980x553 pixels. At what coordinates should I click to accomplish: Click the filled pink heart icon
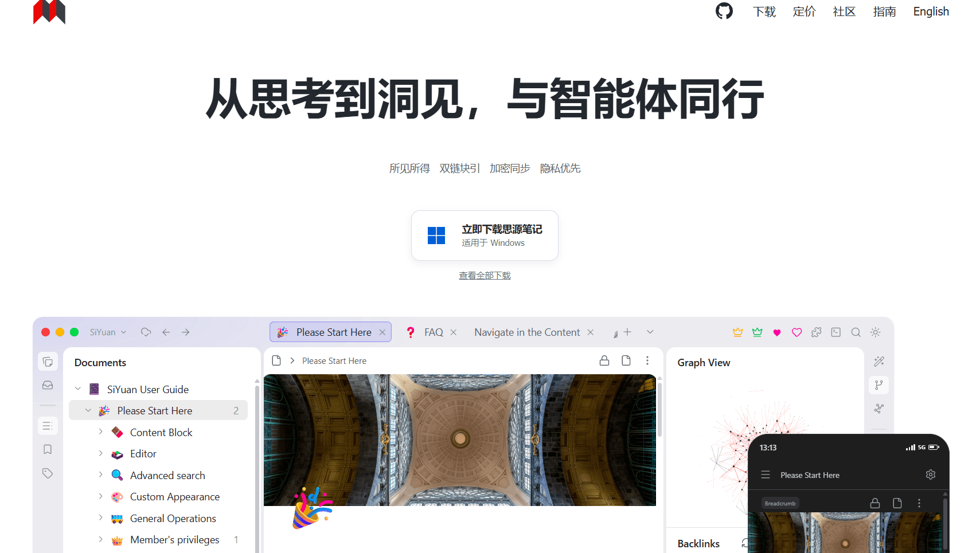[x=777, y=332]
